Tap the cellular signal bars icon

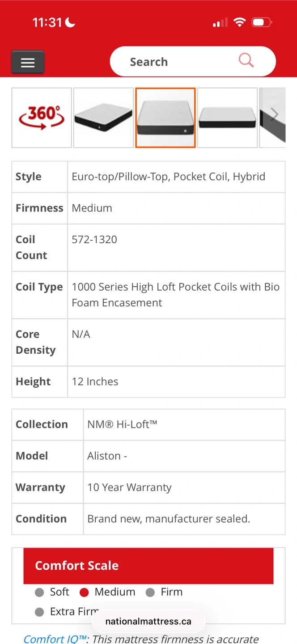coord(220,22)
